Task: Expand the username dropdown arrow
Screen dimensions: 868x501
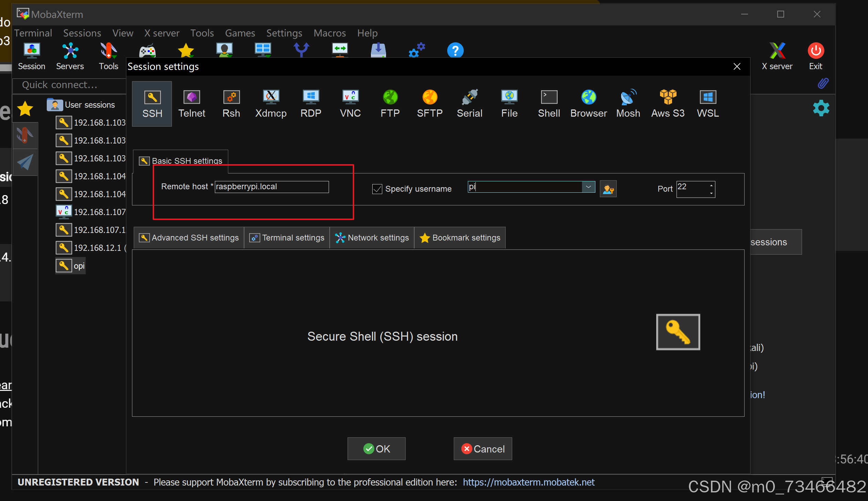Action: 588,187
